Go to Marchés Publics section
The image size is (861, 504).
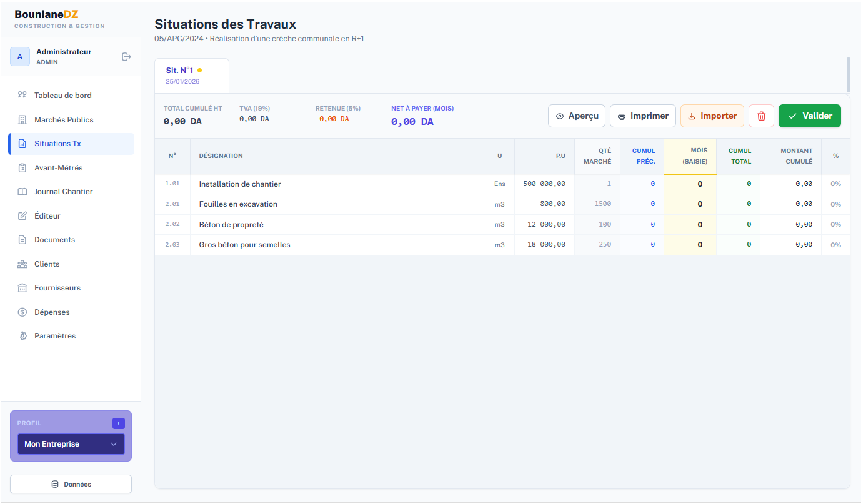click(x=64, y=120)
